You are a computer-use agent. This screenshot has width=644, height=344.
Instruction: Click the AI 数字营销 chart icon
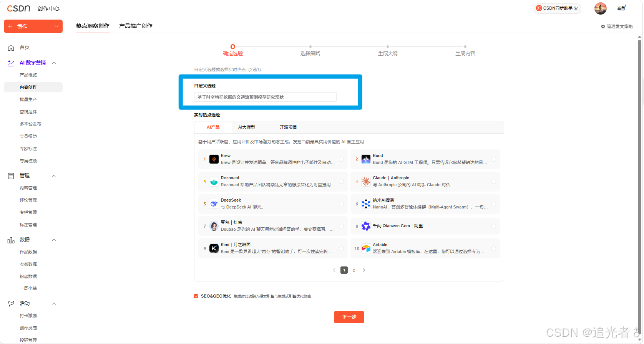[x=11, y=63]
